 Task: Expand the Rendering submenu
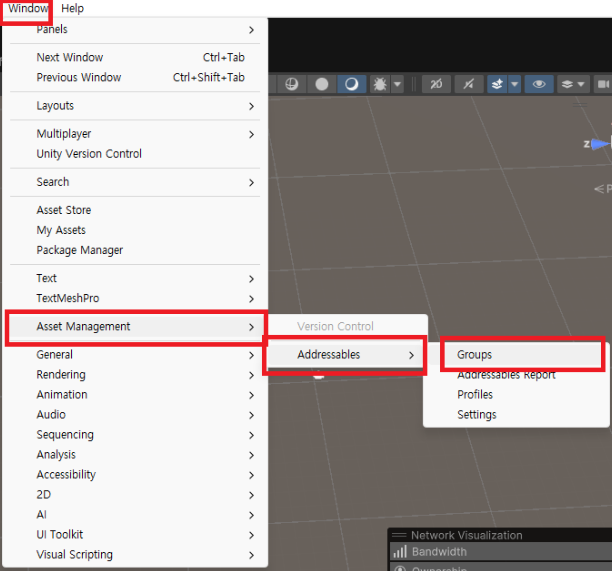[x=135, y=375]
